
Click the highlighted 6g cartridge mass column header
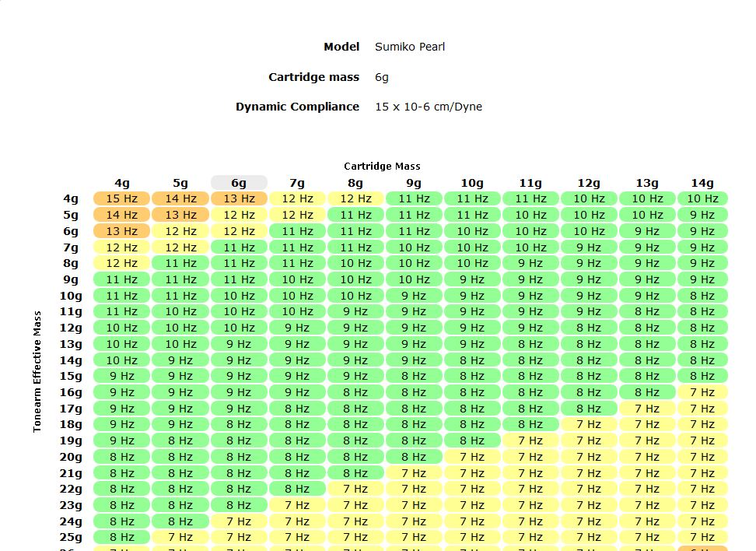click(239, 183)
